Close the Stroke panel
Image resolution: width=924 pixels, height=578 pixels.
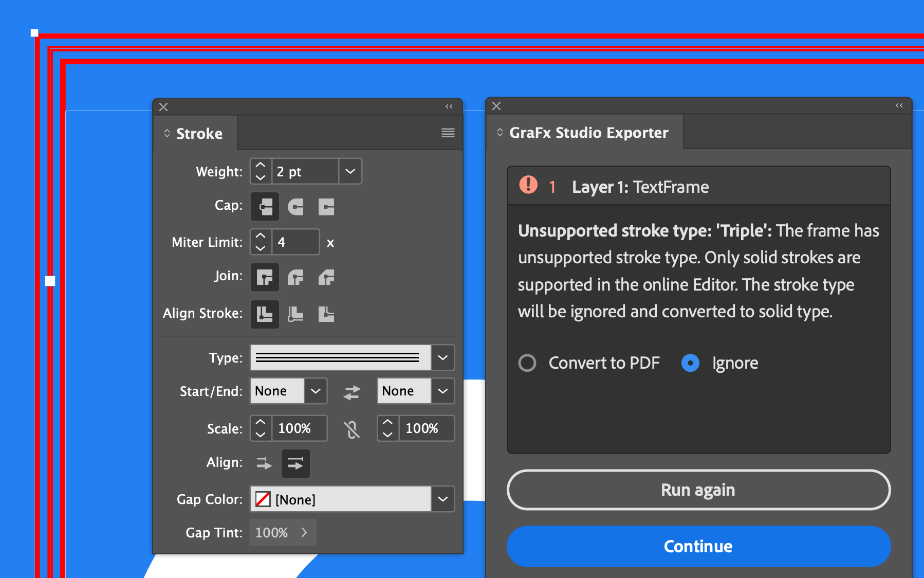pyautogui.click(x=163, y=107)
